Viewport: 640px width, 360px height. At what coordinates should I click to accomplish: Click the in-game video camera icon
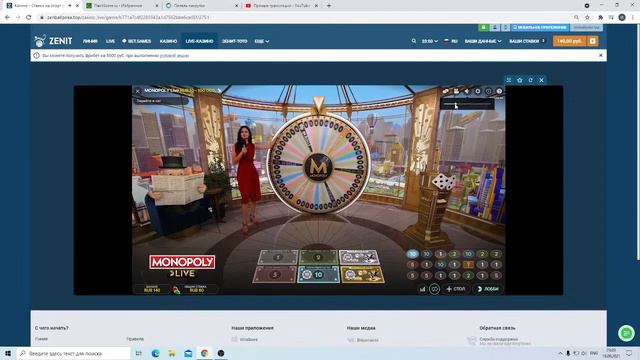coord(456,91)
